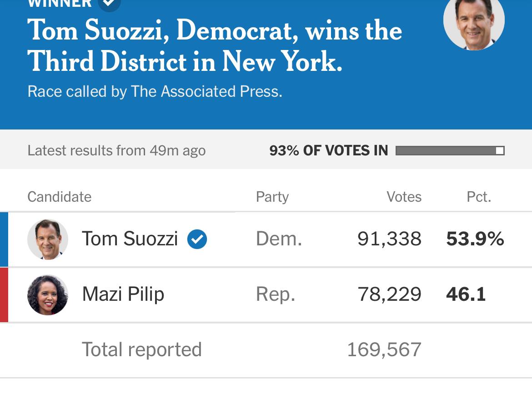Click Suozzi's 53.9% percentage value
This screenshot has width=532, height=398.
(475, 239)
